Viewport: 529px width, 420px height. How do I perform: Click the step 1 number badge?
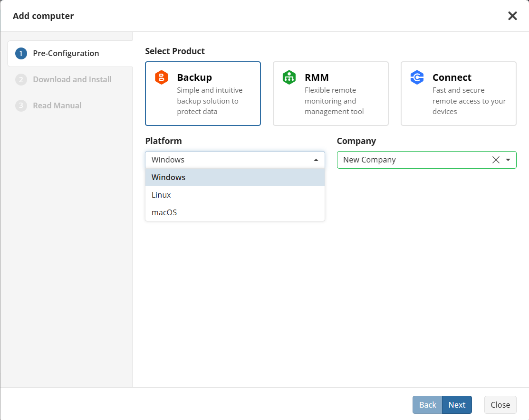click(21, 53)
